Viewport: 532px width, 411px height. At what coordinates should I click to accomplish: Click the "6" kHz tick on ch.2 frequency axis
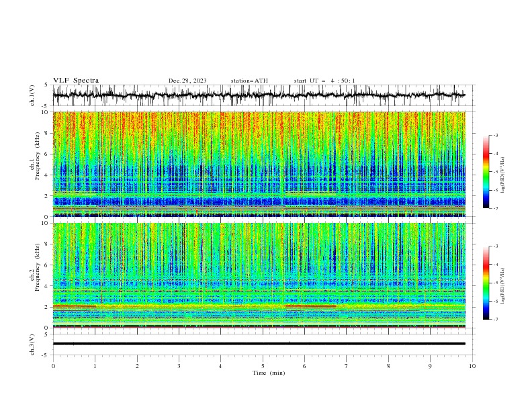tap(46, 265)
